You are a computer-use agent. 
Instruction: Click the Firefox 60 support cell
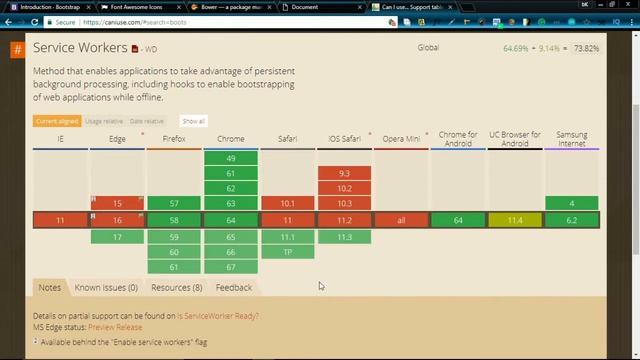point(174,252)
